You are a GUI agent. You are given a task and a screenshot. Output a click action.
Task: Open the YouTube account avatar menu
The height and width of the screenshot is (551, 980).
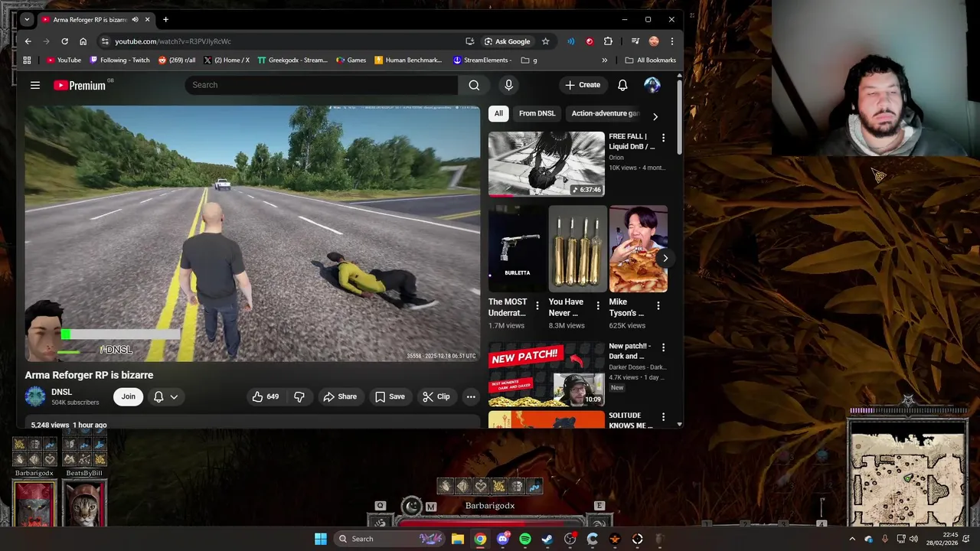click(652, 85)
